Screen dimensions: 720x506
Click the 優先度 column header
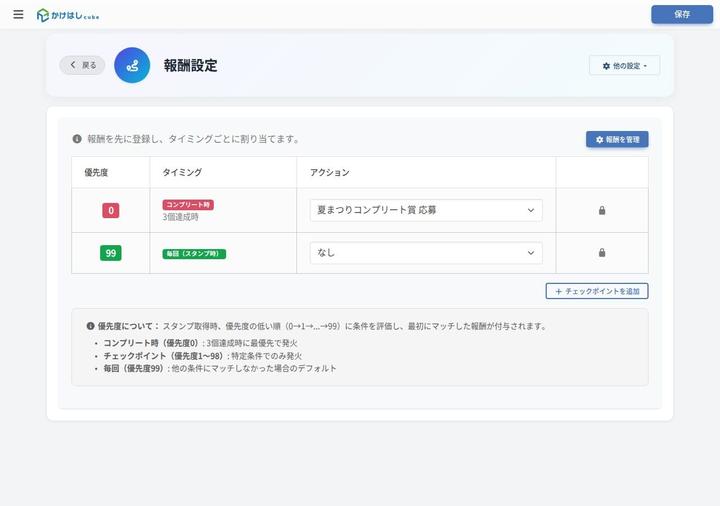[96, 173]
